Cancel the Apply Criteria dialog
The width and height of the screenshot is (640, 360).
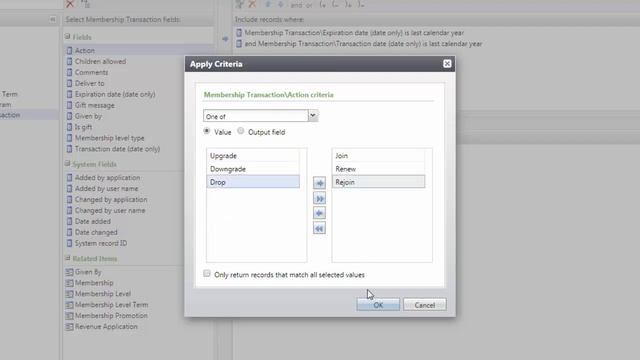click(424, 305)
